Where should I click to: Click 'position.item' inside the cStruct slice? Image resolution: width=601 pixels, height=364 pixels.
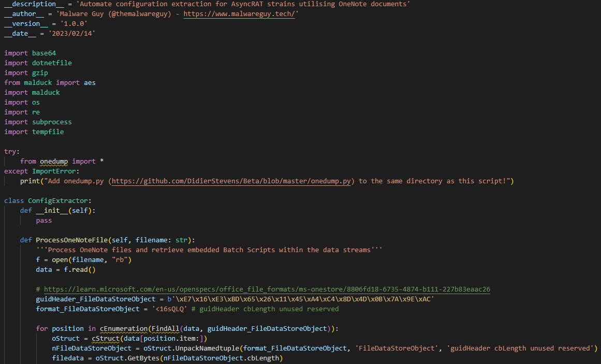pos(169,339)
